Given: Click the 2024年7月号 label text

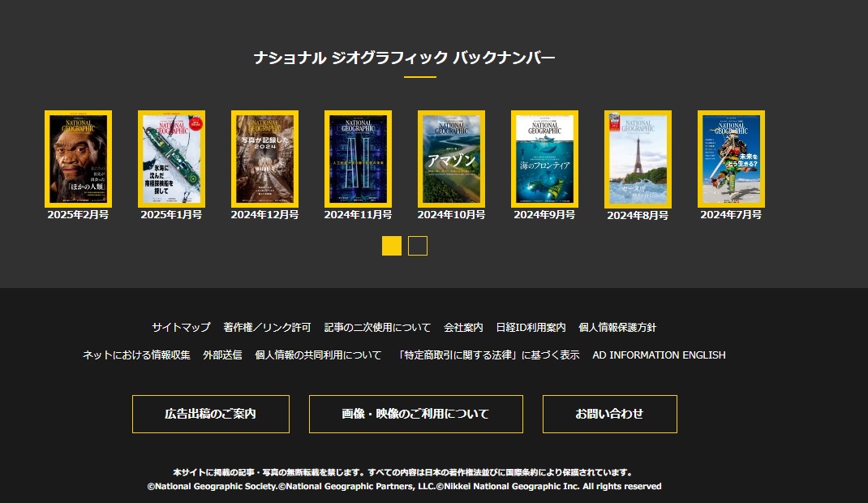Looking at the screenshot, I should tap(731, 215).
